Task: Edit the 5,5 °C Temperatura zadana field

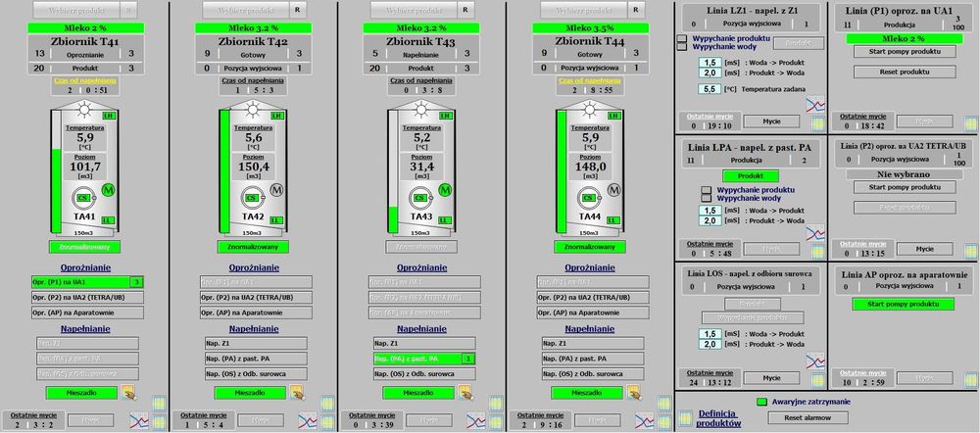Action: coord(709,89)
